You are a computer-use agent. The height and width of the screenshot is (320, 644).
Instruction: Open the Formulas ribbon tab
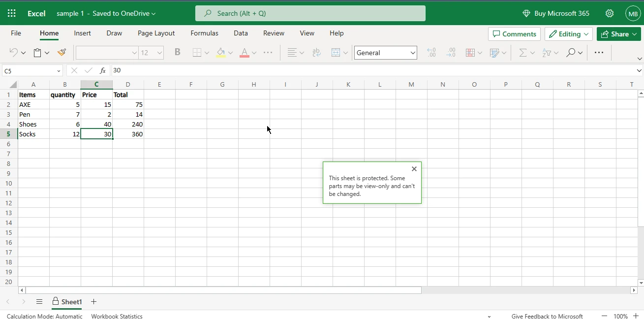tap(204, 33)
